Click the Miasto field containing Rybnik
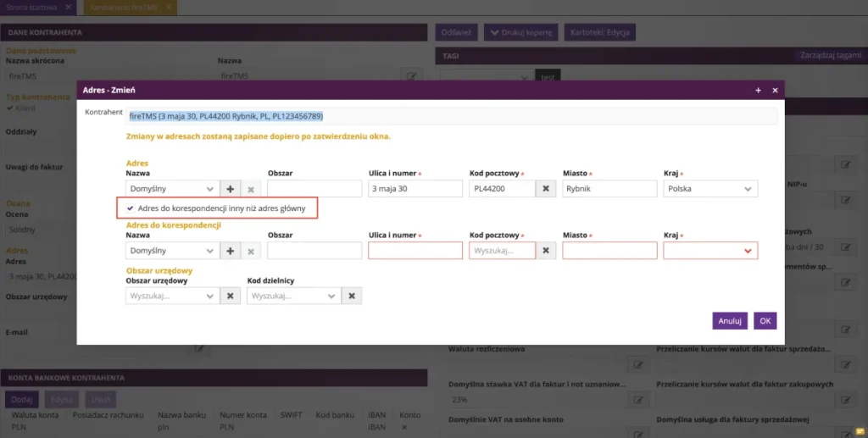The width and height of the screenshot is (868, 438). click(609, 189)
